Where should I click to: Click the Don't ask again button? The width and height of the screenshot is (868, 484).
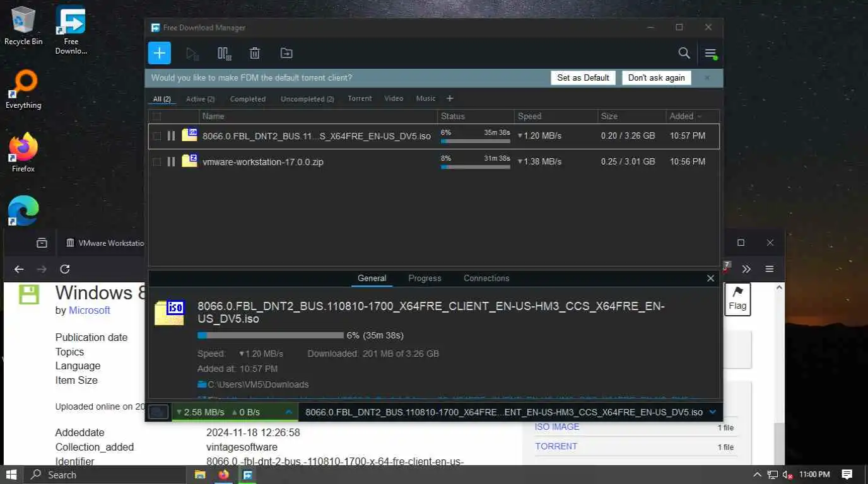656,78
